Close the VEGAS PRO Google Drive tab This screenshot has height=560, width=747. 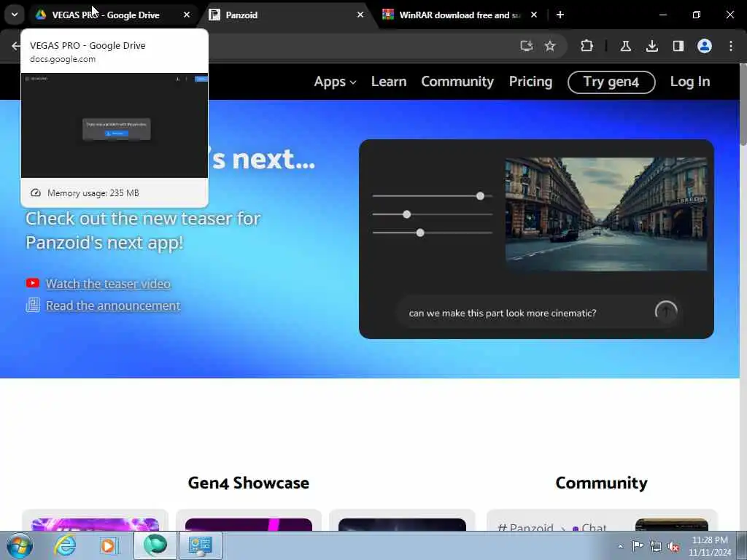click(x=187, y=15)
